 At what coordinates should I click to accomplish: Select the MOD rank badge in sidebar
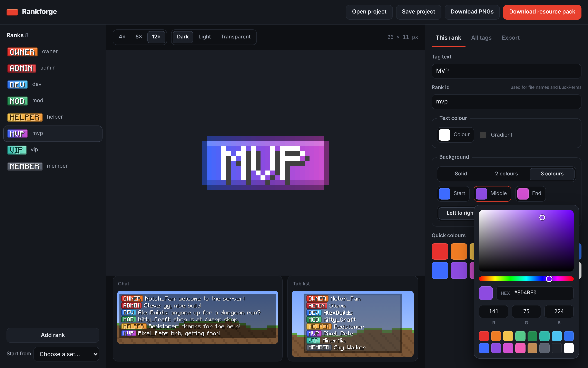pyautogui.click(x=18, y=101)
